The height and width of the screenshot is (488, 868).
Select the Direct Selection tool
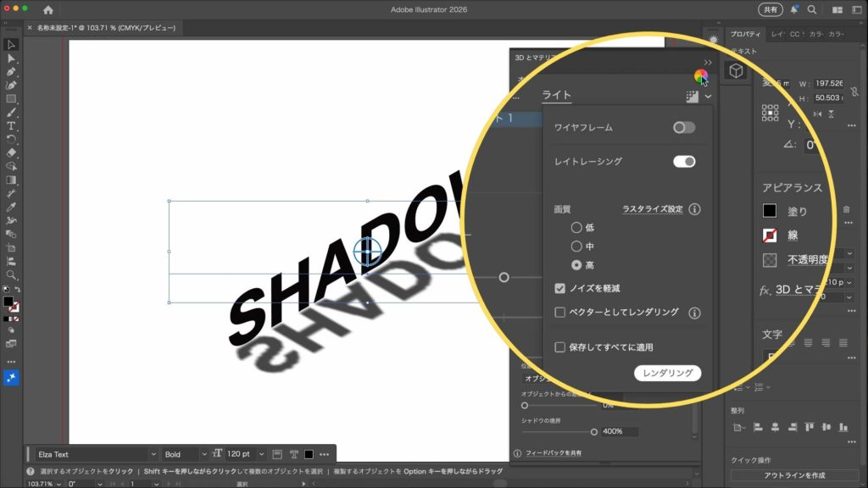point(11,58)
